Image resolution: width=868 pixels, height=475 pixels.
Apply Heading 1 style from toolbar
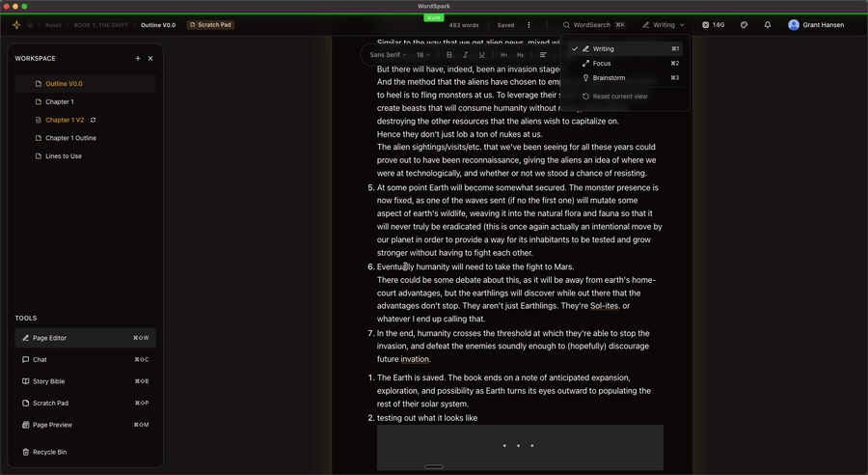click(x=503, y=55)
